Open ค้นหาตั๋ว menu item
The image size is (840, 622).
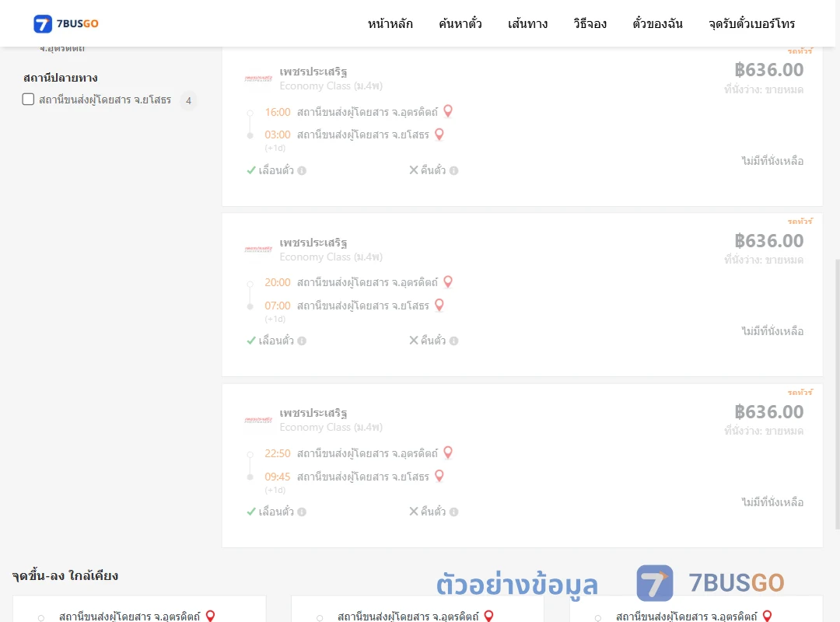tap(460, 23)
